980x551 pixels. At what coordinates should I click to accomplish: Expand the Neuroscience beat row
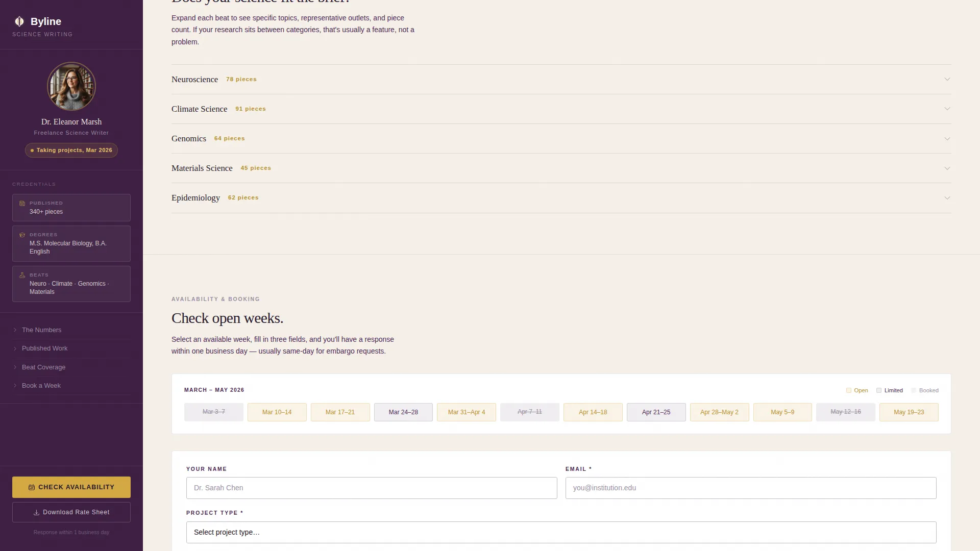pos(561,79)
